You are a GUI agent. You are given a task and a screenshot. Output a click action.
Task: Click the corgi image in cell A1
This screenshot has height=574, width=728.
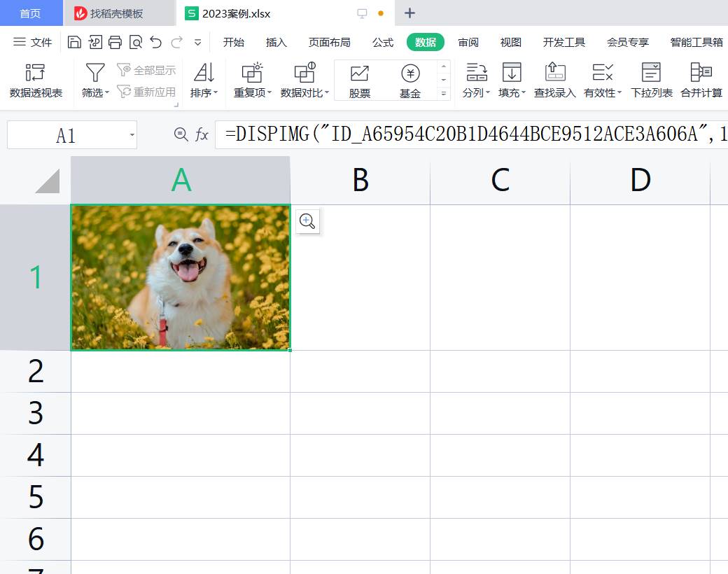point(181,277)
